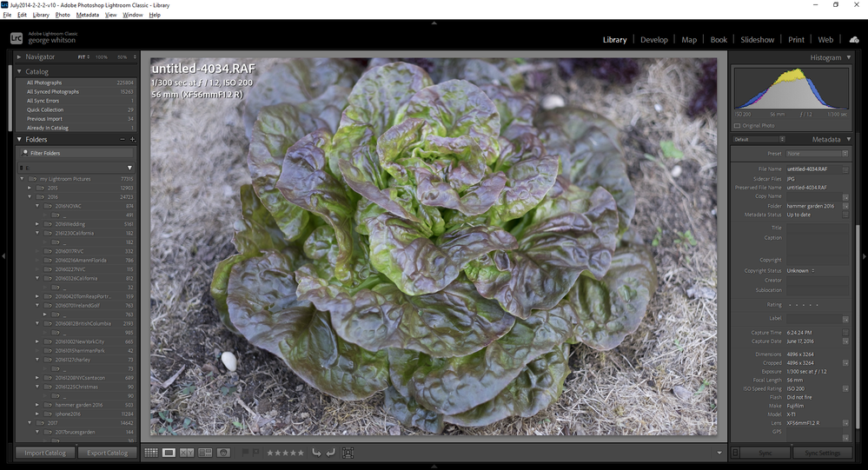Open Survey view icon
Image resolution: width=868 pixels, height=470 pixels.
205,453
